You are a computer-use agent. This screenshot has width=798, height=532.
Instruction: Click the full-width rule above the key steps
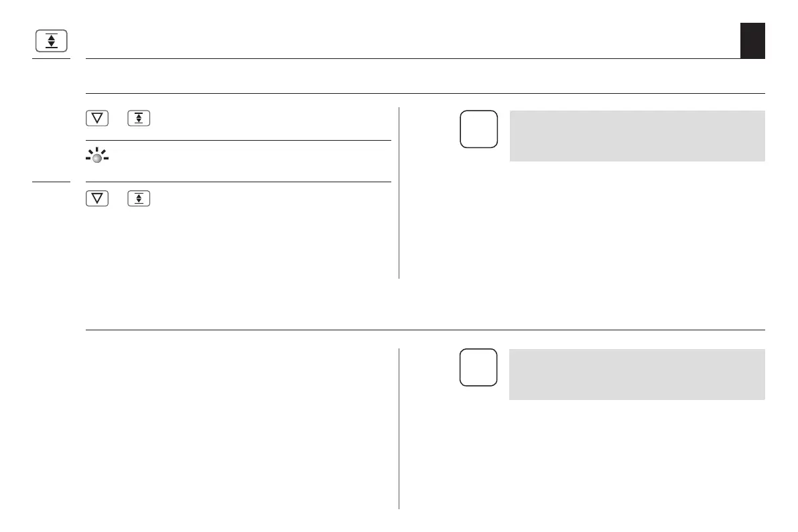(425, 93)
